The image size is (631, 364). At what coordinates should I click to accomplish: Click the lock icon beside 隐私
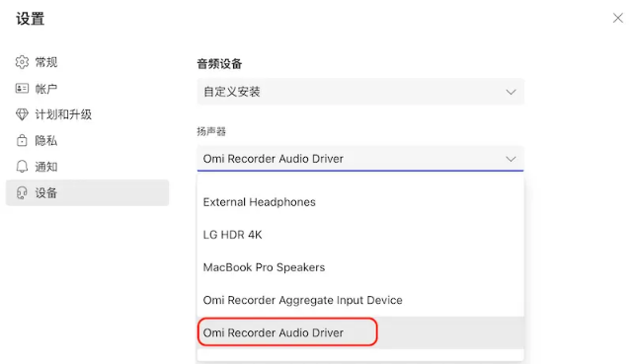click(22, 140)
